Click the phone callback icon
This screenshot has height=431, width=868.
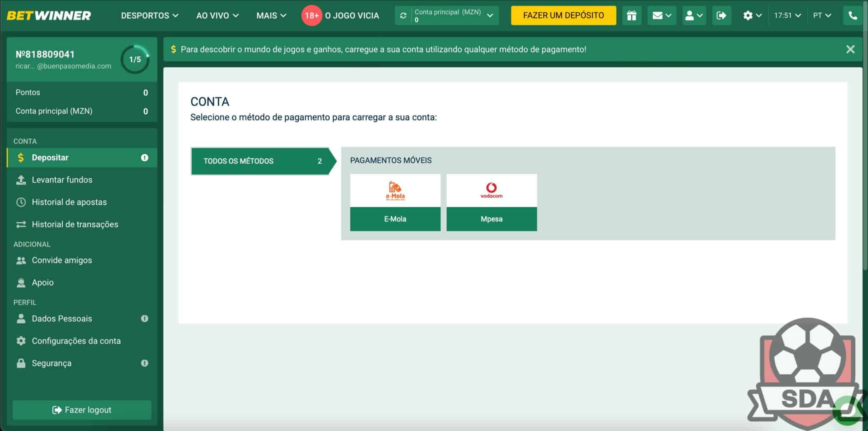click(853, 16)
